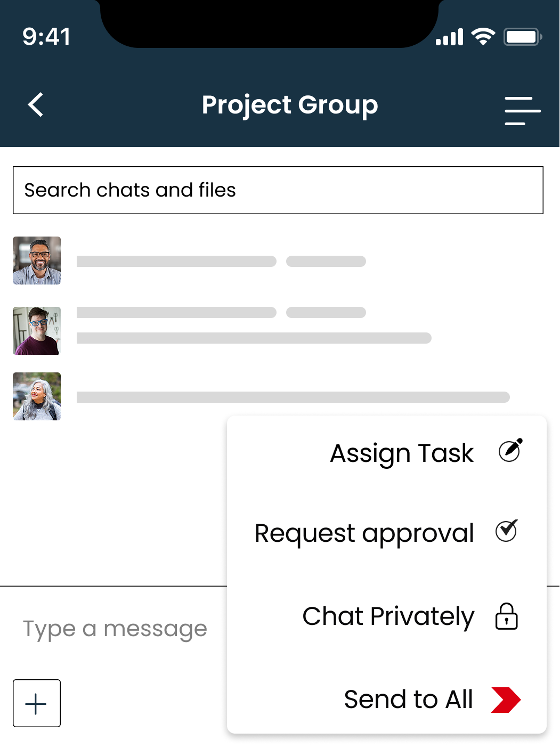Click the Chat Privately padlock icon

[x=506, y=617]
